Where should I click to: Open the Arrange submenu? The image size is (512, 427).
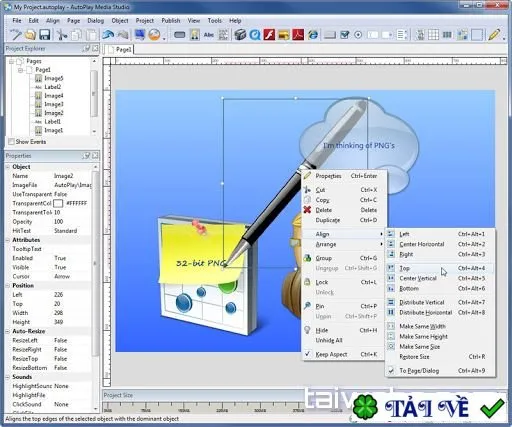coord(344,244)
